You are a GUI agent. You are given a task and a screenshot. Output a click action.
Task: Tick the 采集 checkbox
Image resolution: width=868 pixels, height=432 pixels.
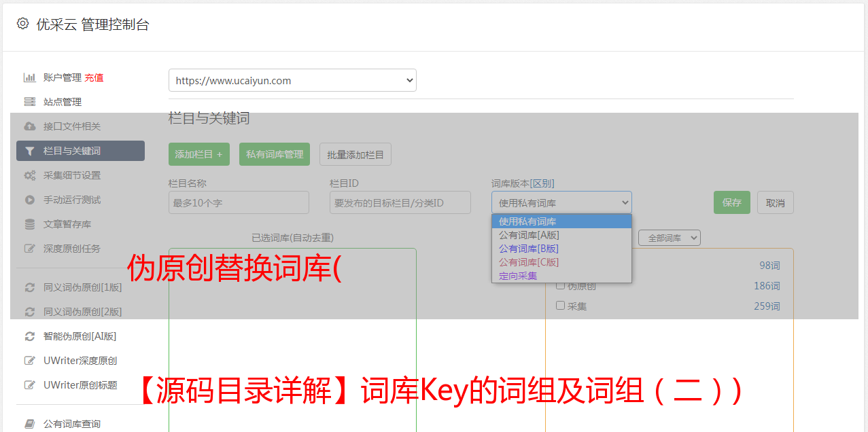(x=561, y=306)
